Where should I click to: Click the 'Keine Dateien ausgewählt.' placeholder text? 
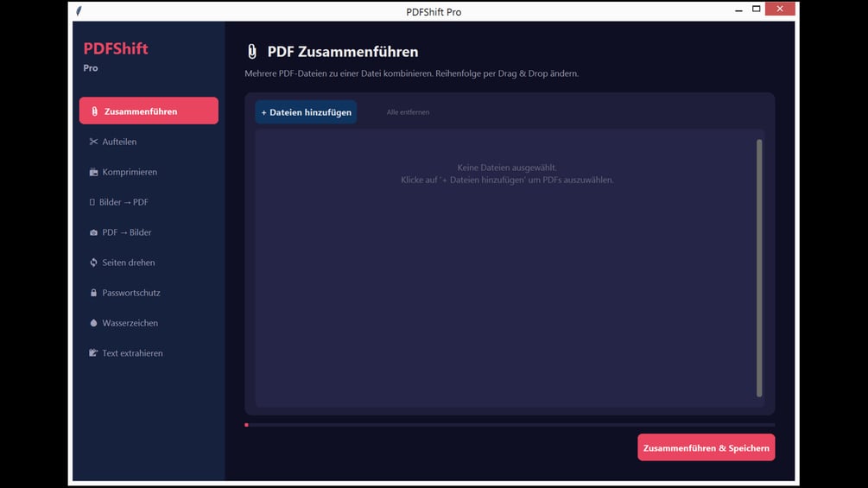pos(507,168)
